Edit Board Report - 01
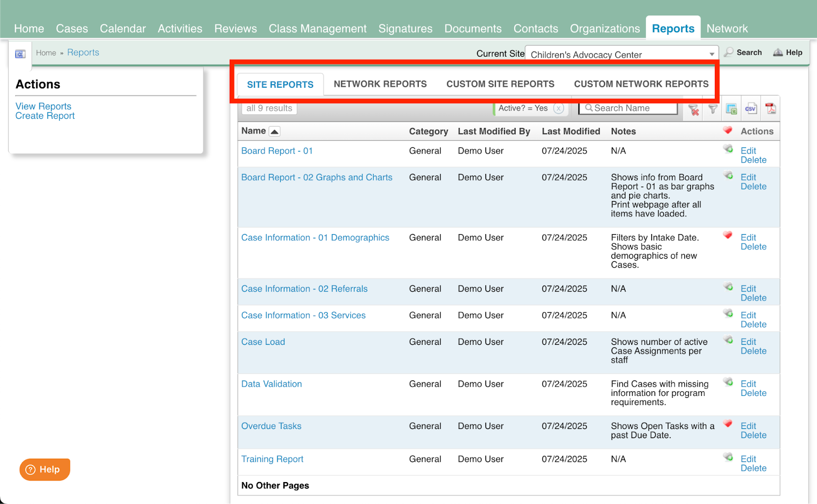The width and height of the screenshot is (817, 504). pos(748,150)
